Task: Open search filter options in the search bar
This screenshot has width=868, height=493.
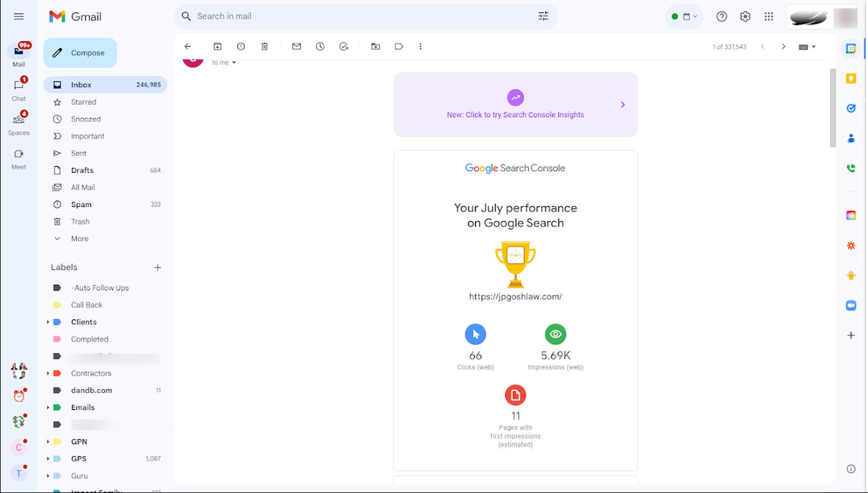Action: [543, 16]
